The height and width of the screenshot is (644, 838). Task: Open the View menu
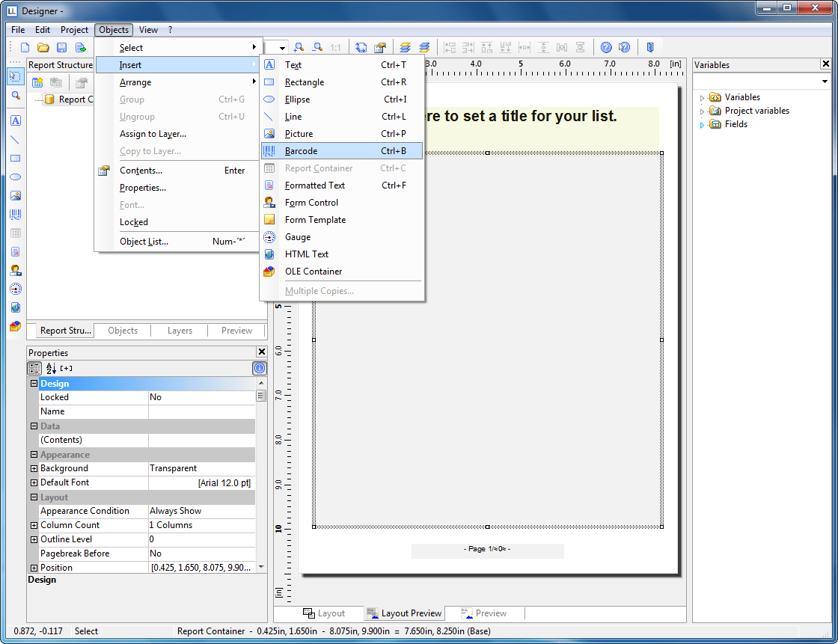click(148, 30)
